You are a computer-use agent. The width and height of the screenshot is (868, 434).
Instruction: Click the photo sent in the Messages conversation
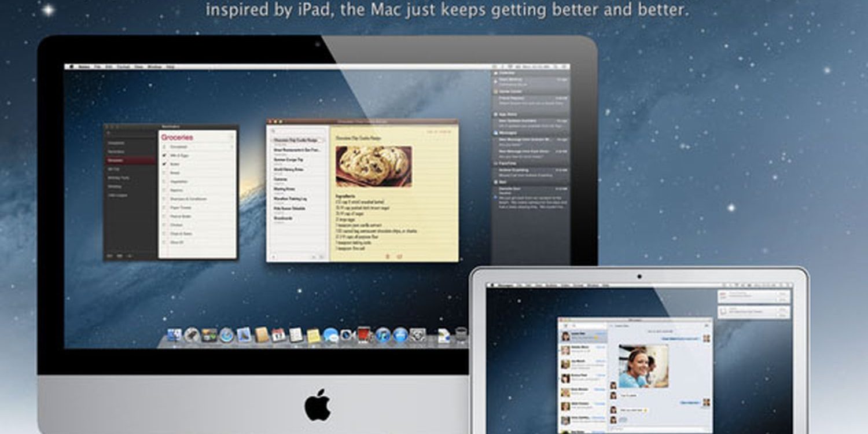tap(643, 366)
